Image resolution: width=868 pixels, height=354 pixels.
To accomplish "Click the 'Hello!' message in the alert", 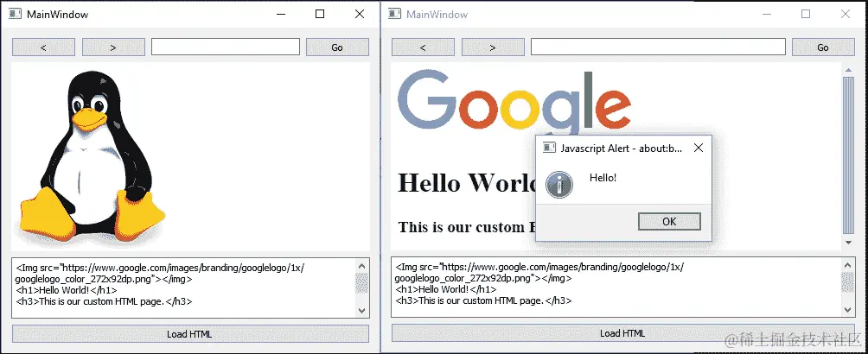I will point(603,178).
